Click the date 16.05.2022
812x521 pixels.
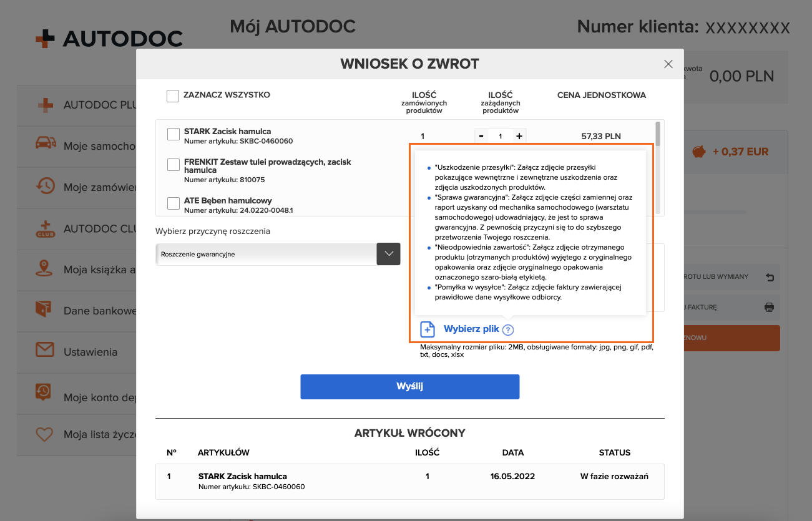[512, 476]
